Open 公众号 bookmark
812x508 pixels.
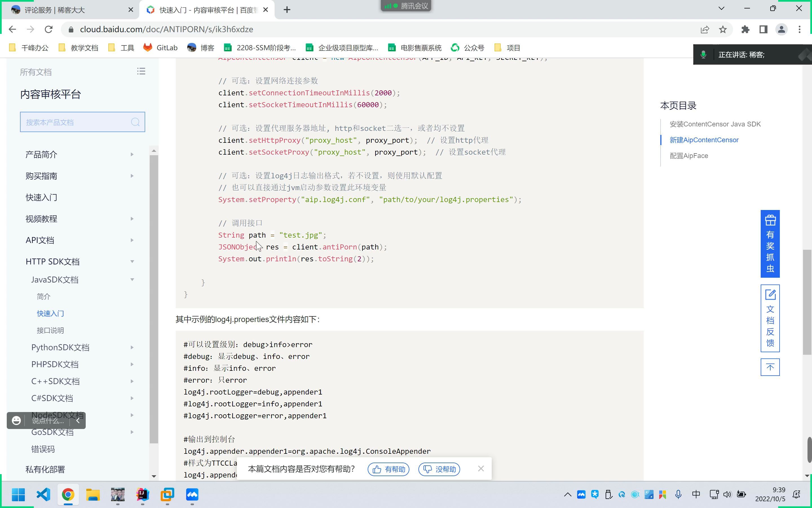pos(467,48)
